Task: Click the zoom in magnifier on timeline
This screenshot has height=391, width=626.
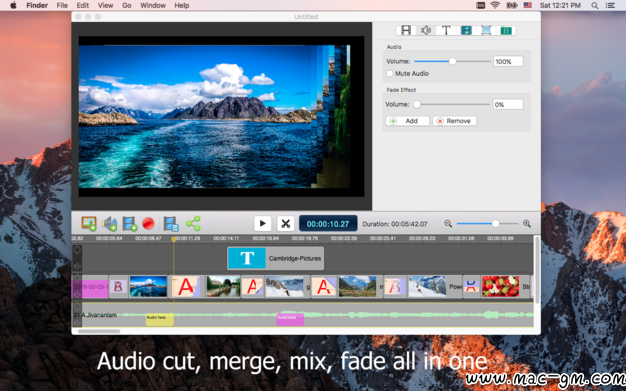Action: pyautogui.click(x=527, y=224)
